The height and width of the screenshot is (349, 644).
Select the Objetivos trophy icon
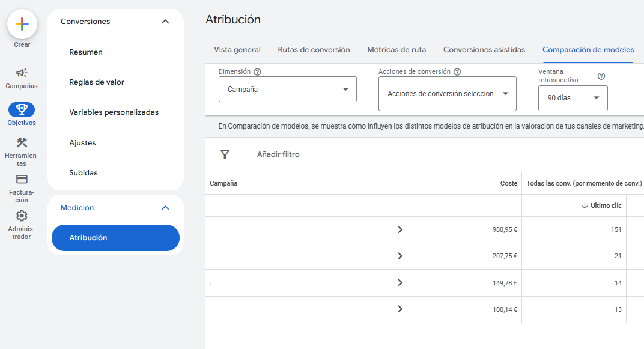[x=22, y=109]
